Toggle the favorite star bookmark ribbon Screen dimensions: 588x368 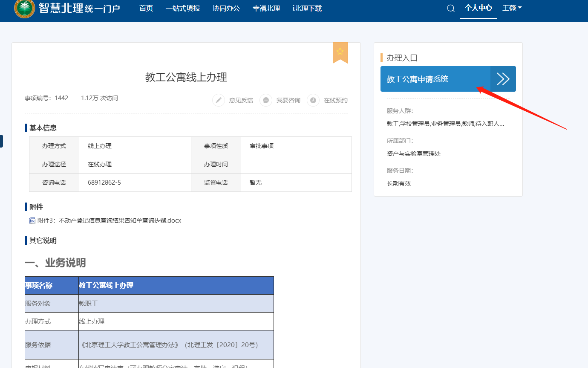[340, 52]
